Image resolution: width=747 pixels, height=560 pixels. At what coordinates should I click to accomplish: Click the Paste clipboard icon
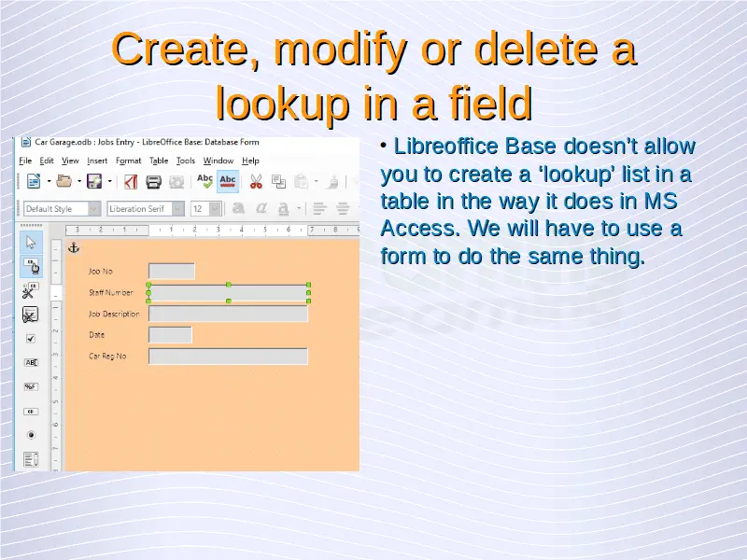(x=301, y=181)
